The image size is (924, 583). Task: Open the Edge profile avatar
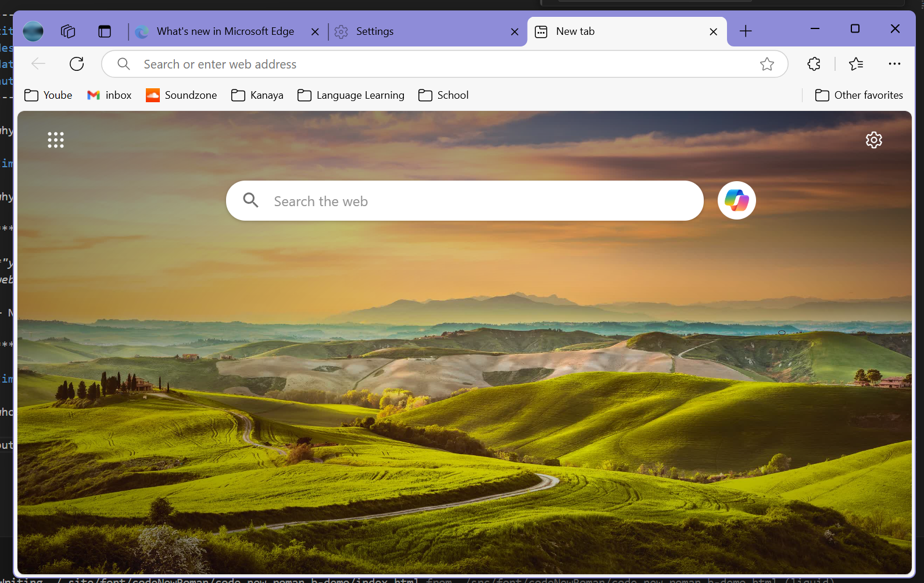tap(33, 31)
